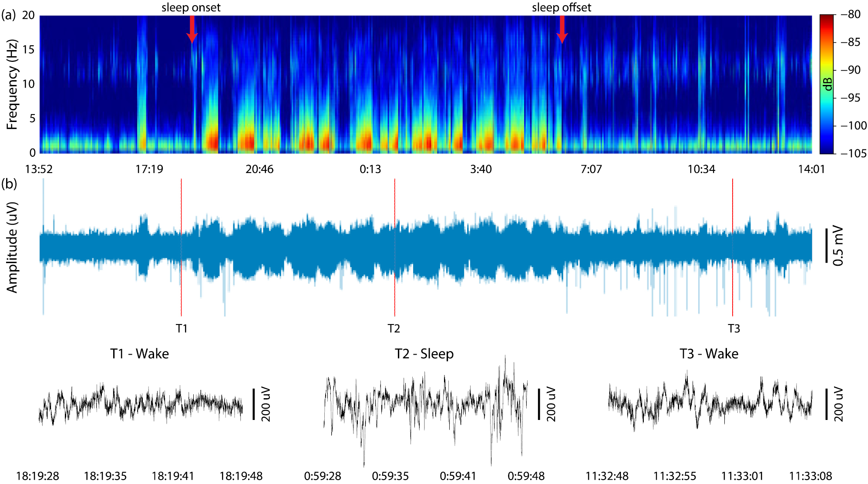Click the 0:13 time axis tick label
This screenshot has width=868, height=484.
click(x=370, y=169)
